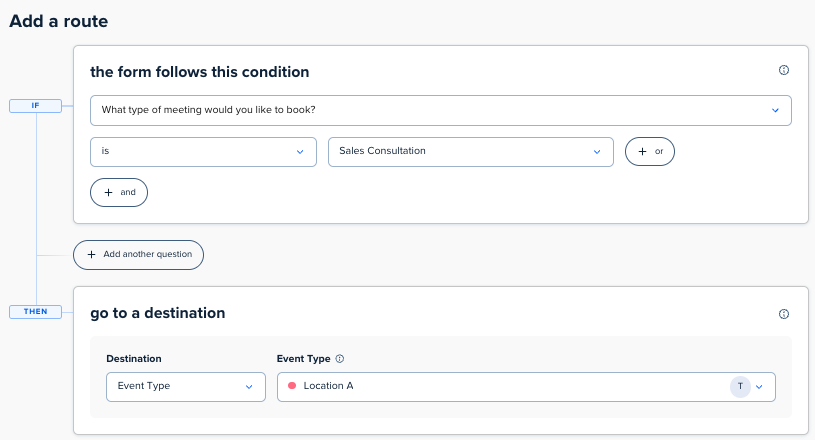Viewport: 815px width, 440px height.
Task: Click the plus icon on the 'and' button
Action: click(108, 192)
